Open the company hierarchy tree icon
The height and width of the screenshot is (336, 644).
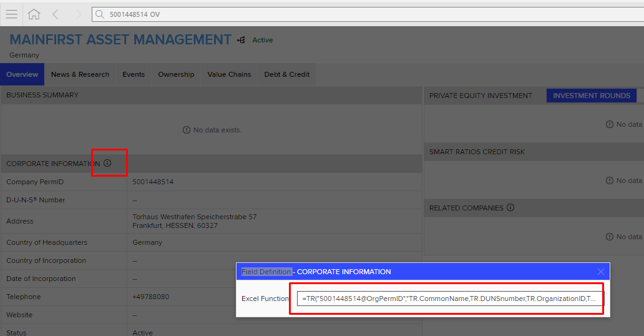(241, 40)
